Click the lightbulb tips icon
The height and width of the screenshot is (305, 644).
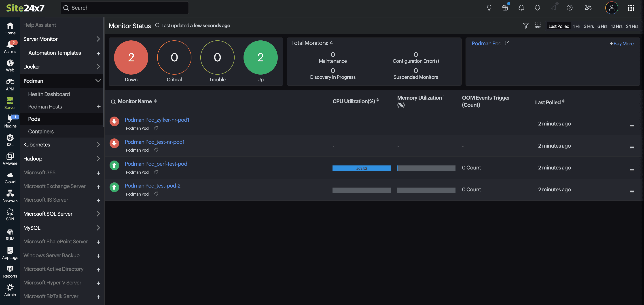point(489,8)
